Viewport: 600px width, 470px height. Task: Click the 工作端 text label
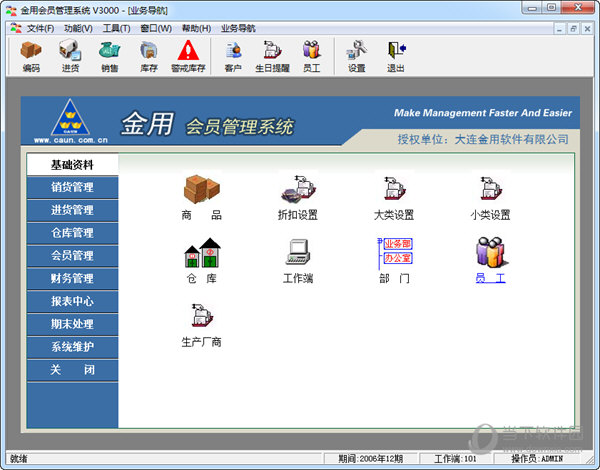tap(298, 278)
